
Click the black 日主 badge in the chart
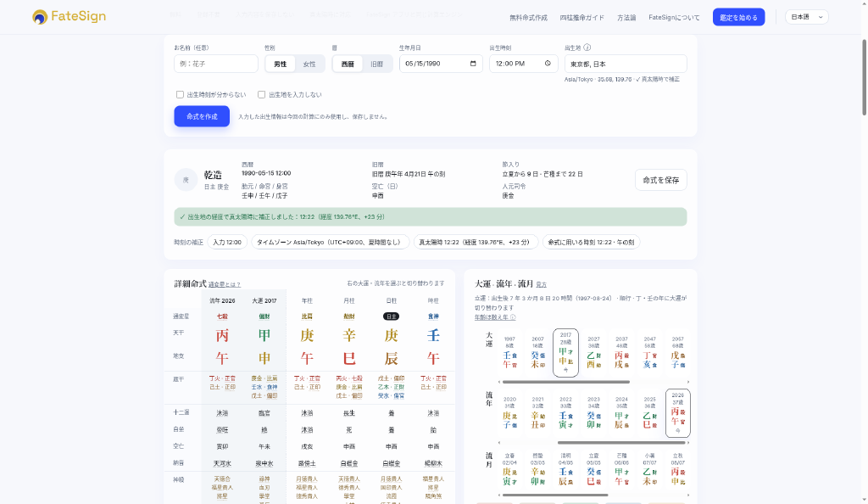click(391, 316)
